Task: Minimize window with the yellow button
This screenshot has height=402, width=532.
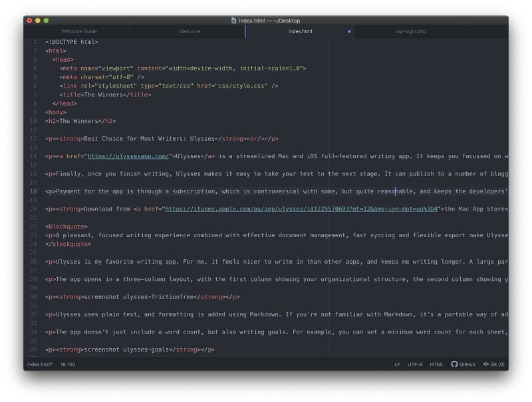Action: click(38, 21)
